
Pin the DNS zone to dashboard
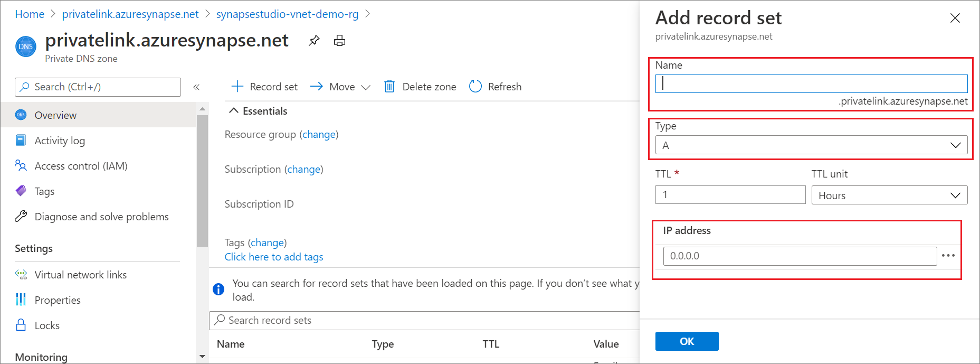pyautogui.click(x=314, y=41)
